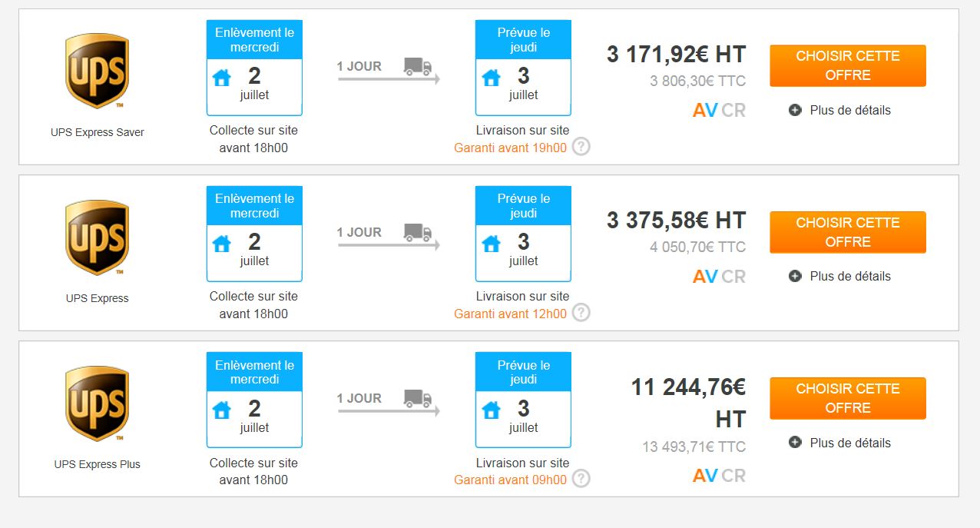Choose the 11 244,76€ HT offer
This screenshot has width=980, height=528.
click(x=848, y=398)
